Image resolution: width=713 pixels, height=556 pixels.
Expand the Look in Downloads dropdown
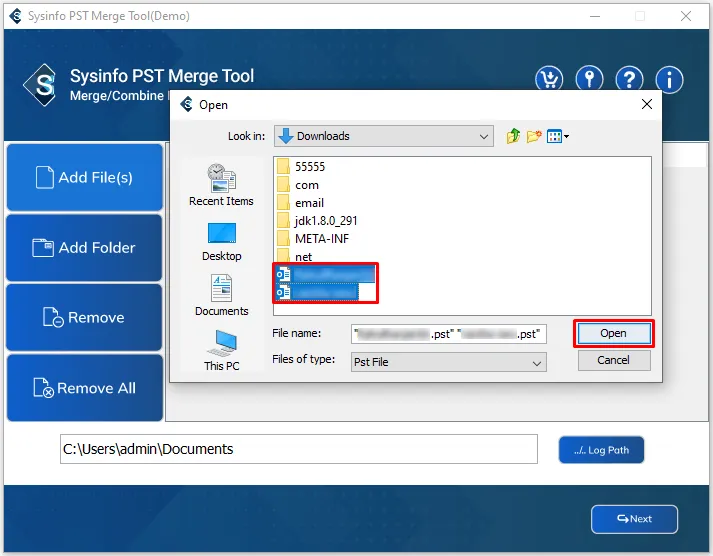(484, 136)
